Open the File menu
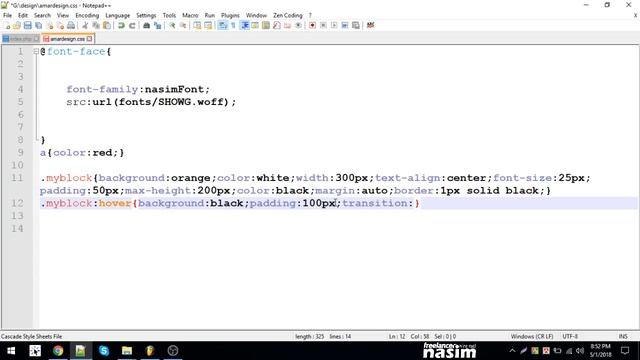640x360 pixels. coord(7,15)
